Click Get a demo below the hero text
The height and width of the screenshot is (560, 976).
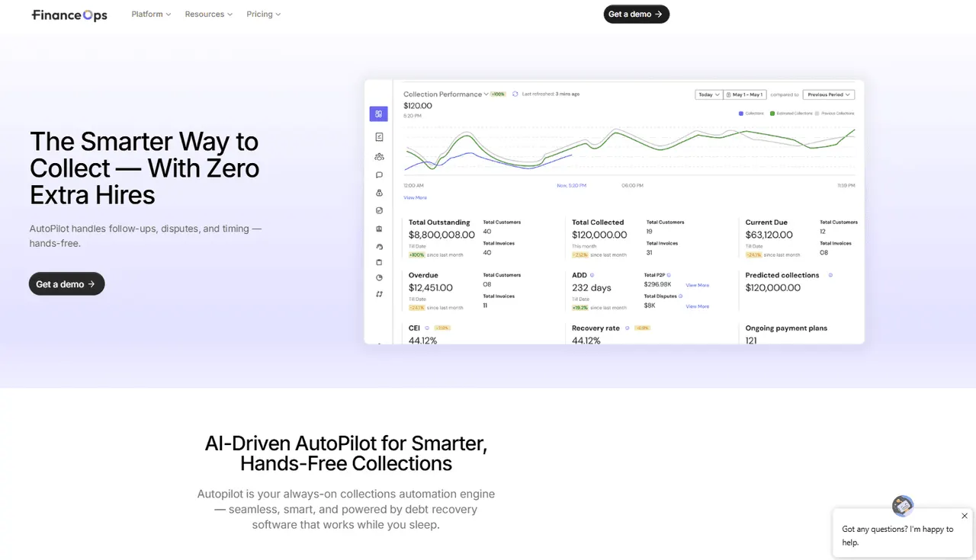[x=66, y=284]
